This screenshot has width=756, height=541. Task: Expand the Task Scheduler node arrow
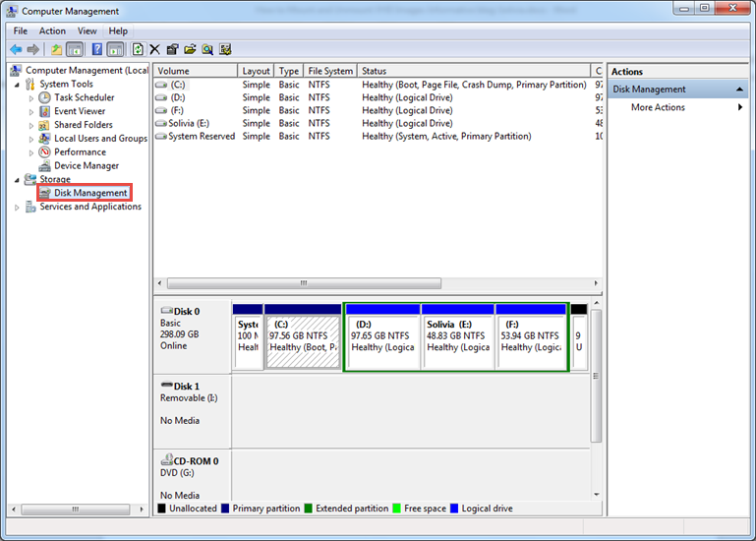(31, 98)
